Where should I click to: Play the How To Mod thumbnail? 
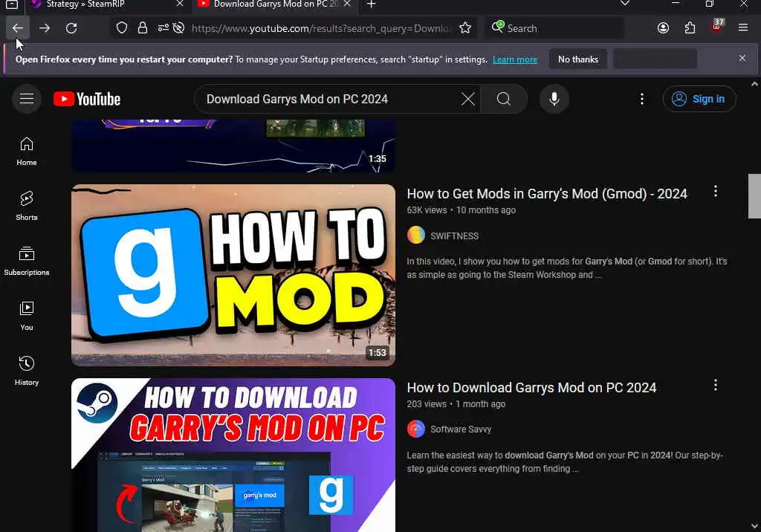click(x=233, y=275)
